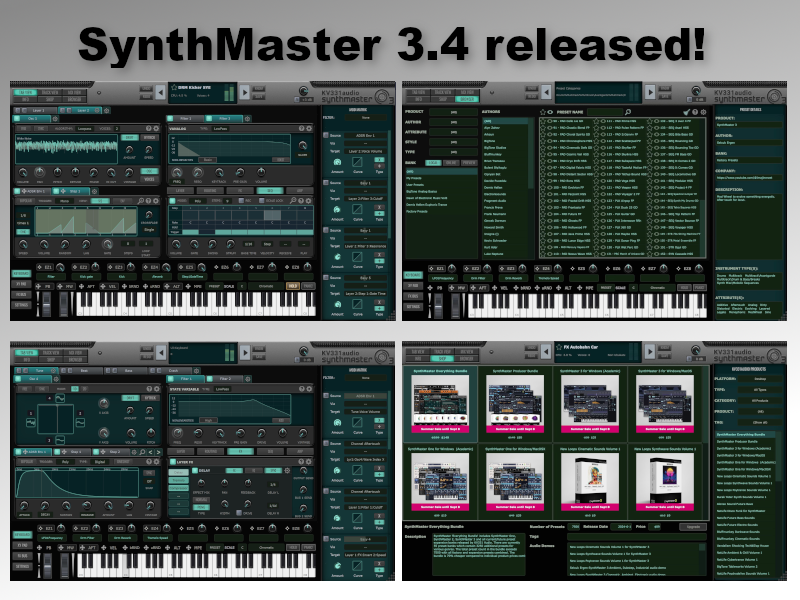800x600 pixels.
Task: Favorite the preset using star in top-left window
Action: tap(173, 88)
